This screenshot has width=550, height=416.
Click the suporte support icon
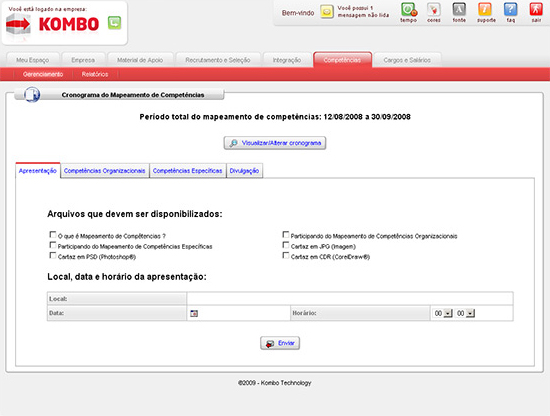tap(485, 9)
